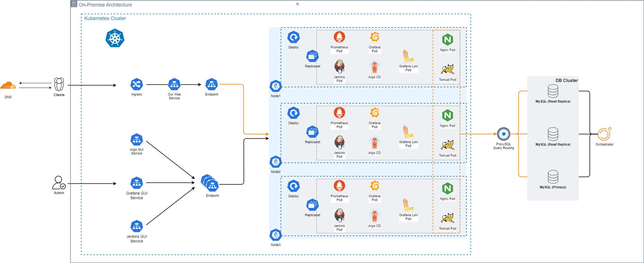Select the Clients people icon
The image size is (644, 263).
pyautogui.click(x=59, y=84)
